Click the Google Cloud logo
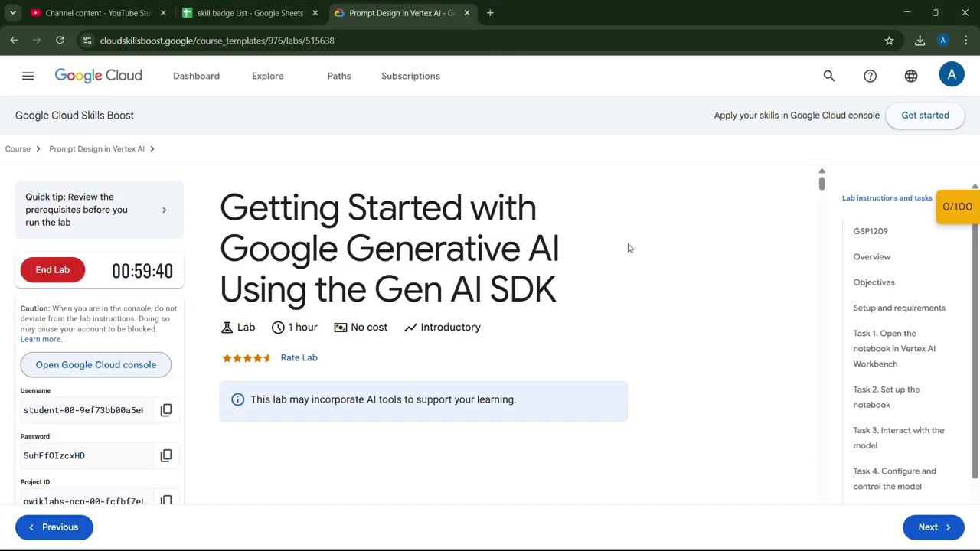 [x=98, y=76]
